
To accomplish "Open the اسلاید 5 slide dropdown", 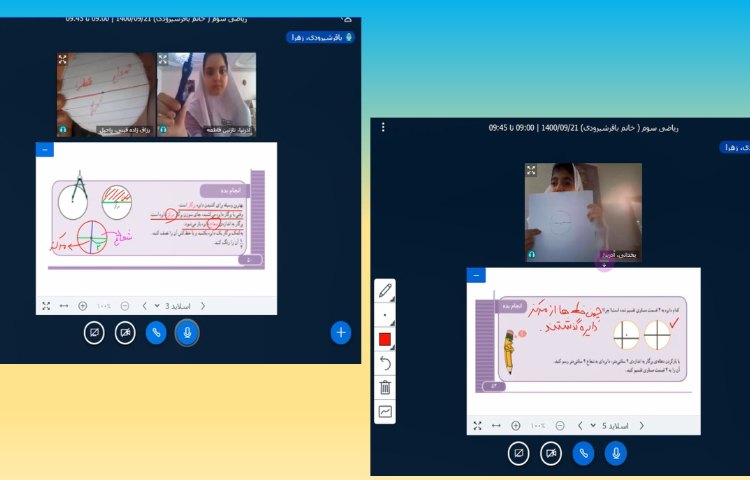I will (x=609, y=425).
